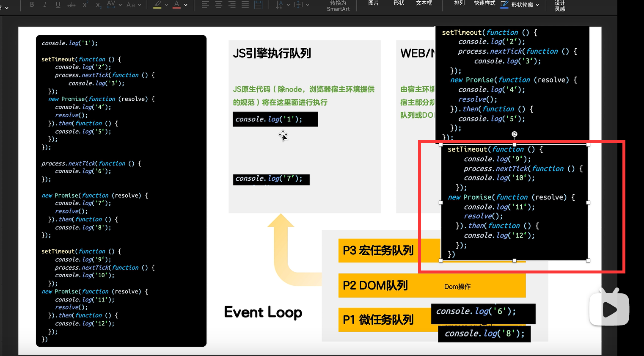Click the JS引擎执行队列 heading
Screen dimensions: 644x356
pos(272,53)
